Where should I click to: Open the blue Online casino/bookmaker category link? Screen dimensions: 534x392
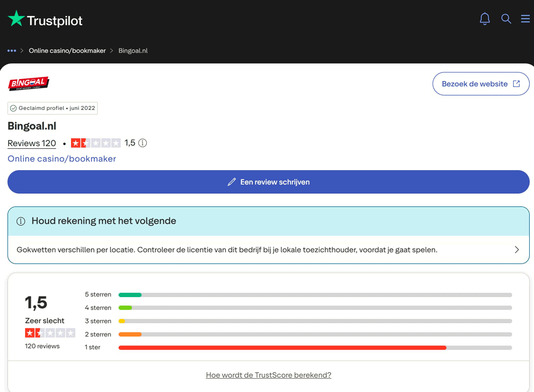pos(61,158)
